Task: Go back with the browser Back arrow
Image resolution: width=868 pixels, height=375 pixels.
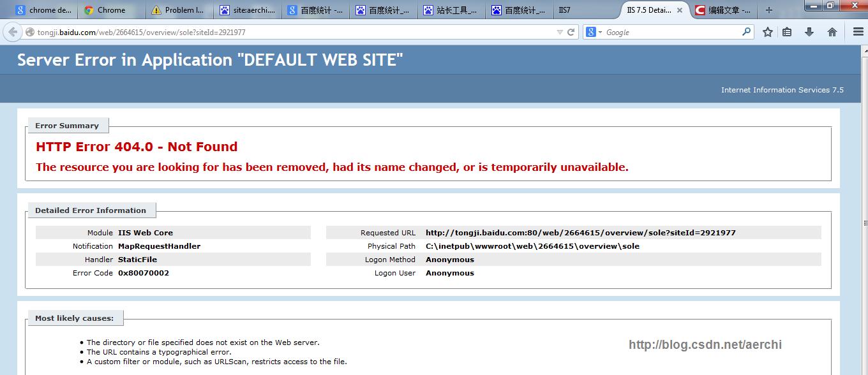Action: (12, 32)
